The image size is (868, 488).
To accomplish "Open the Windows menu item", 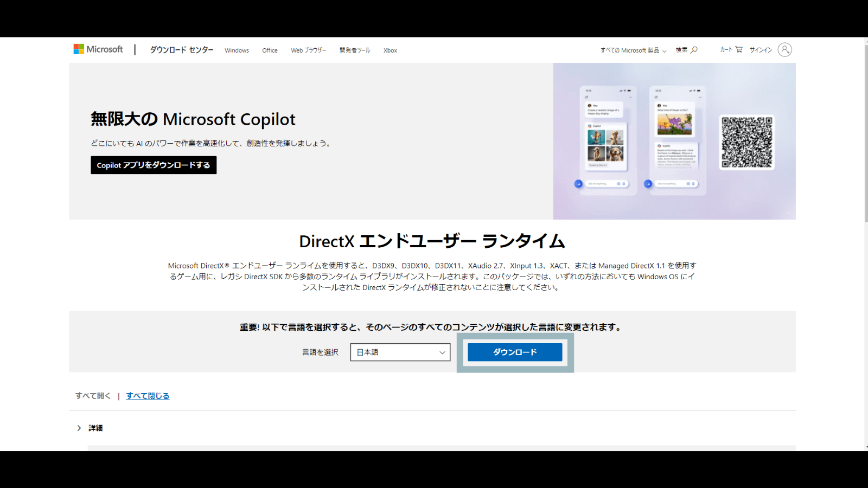I will click(237, 50).
